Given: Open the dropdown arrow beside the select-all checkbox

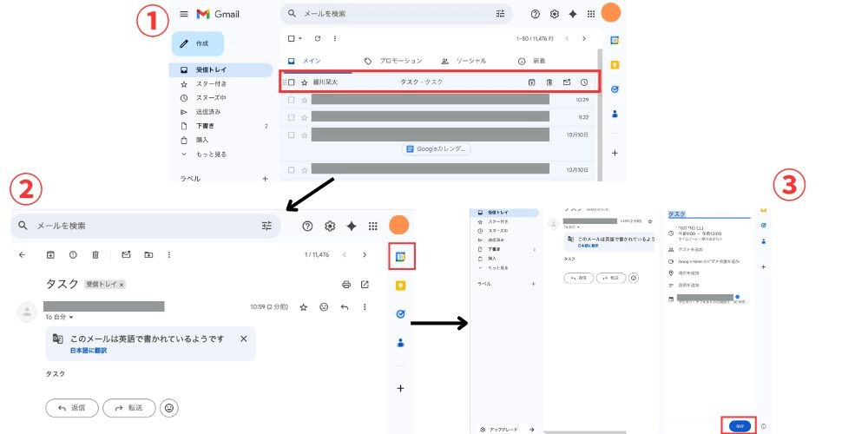Looking at the screenshot, I should pyautogui.click(x=300, y=38).
